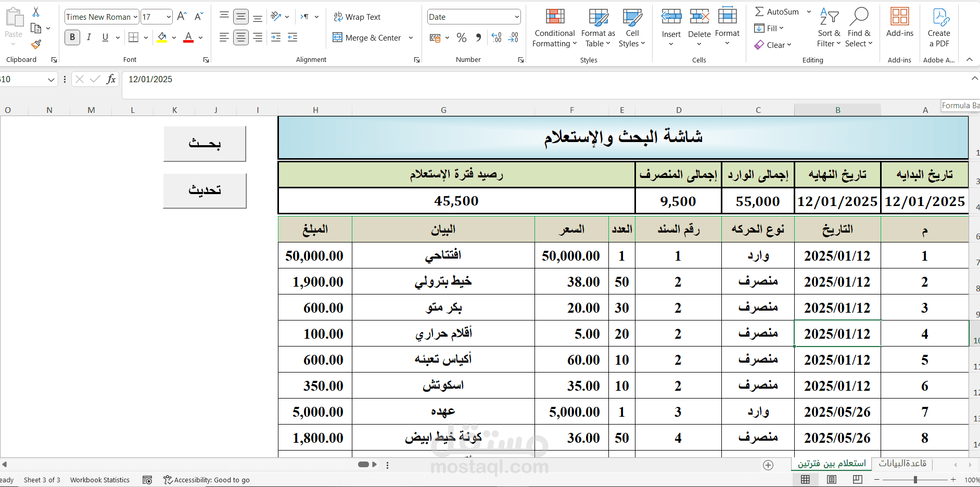Open the Times New Roman font dropdown
The height and width of the screenshot is (487, 980).
pos(135,17)
